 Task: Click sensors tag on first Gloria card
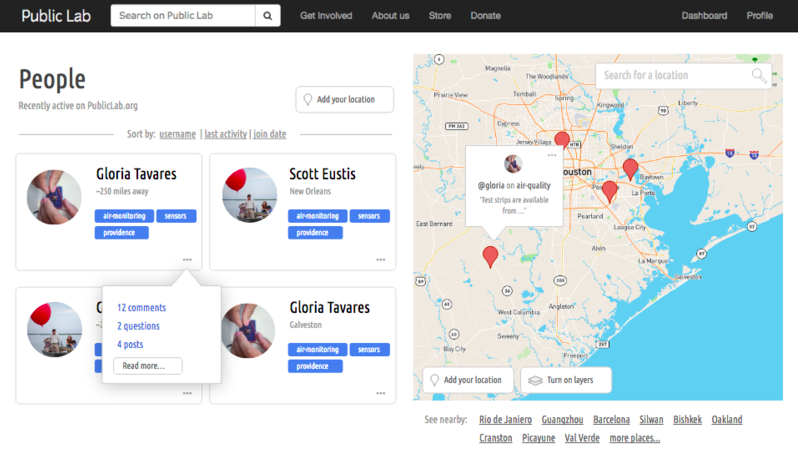tap(176, 216)
